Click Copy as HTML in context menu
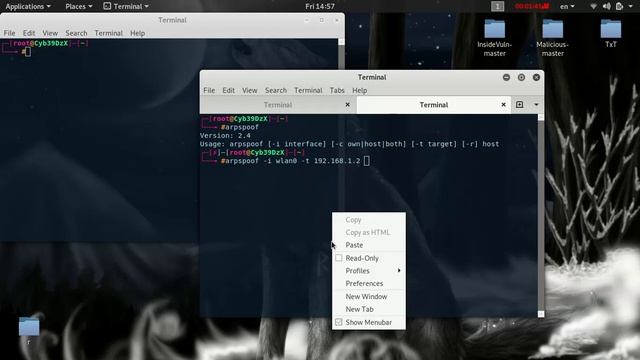640x360 pixels. [x=369, y=232]
